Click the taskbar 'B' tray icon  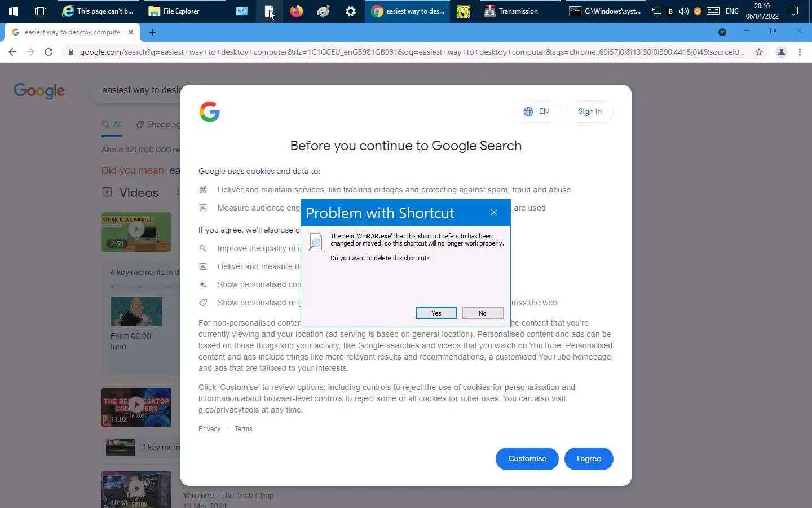coord(670,11)
